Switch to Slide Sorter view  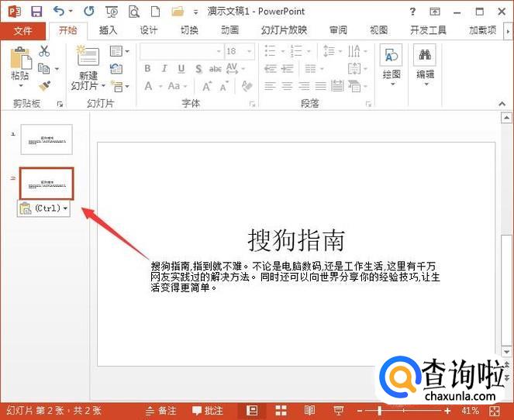(281, 411)
